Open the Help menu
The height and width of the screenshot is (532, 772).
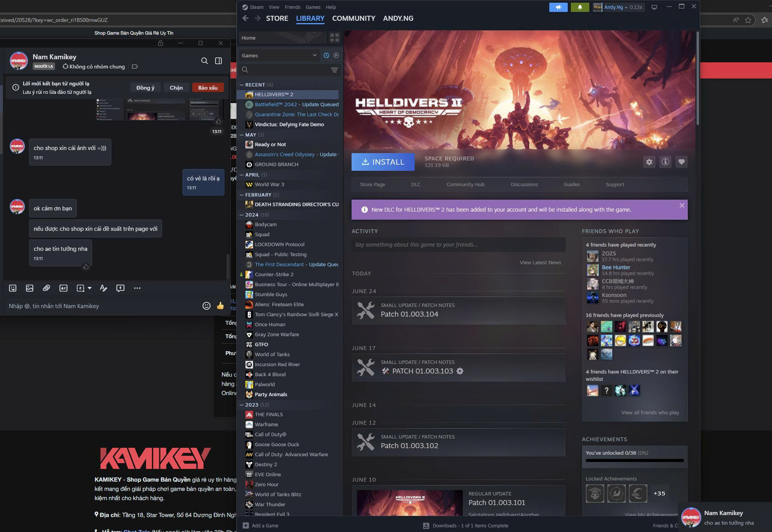[331, 7]
